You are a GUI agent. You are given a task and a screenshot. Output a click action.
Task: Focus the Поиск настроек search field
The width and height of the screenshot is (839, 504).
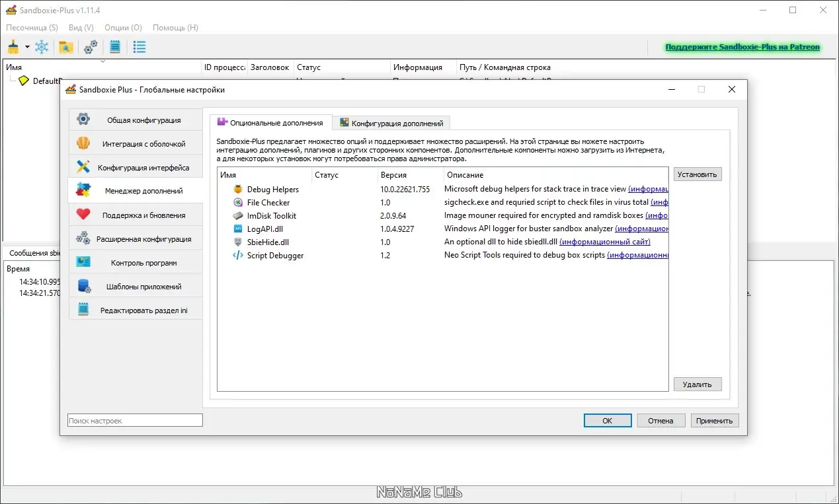coord(135,420)
